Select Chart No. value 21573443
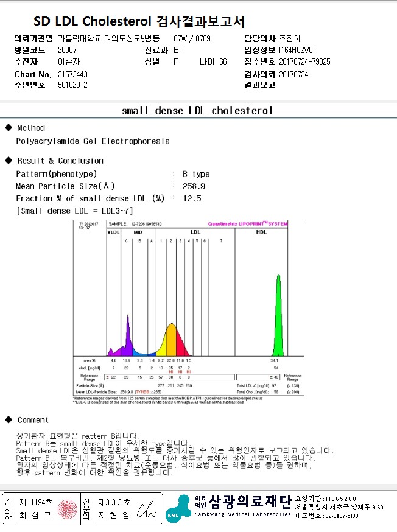 [72, 74]
